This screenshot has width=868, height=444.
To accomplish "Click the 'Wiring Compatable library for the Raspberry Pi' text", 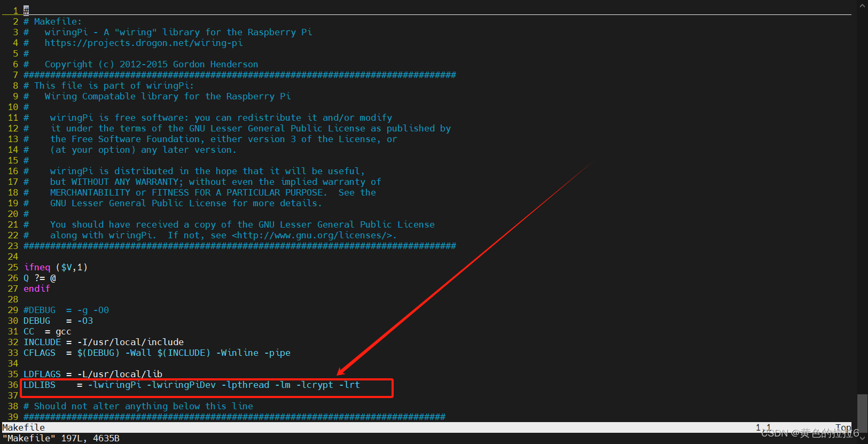I will [168, 96].
